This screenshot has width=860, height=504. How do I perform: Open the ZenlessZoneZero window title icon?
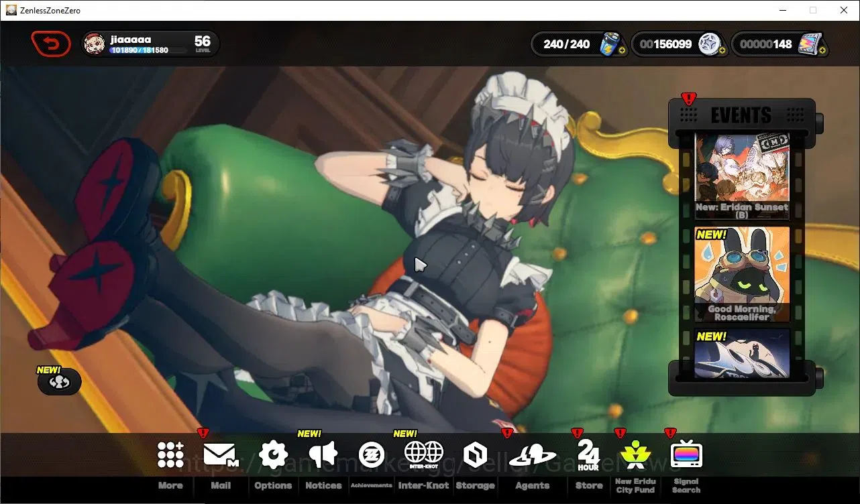11,10
